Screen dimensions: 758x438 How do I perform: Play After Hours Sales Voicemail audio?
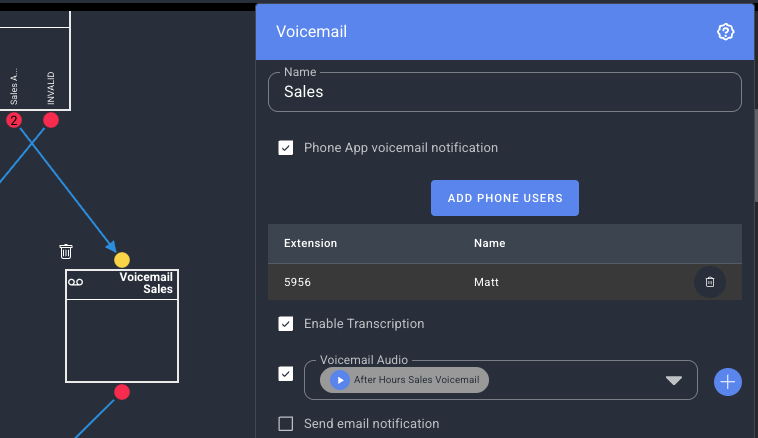[340, 380]
